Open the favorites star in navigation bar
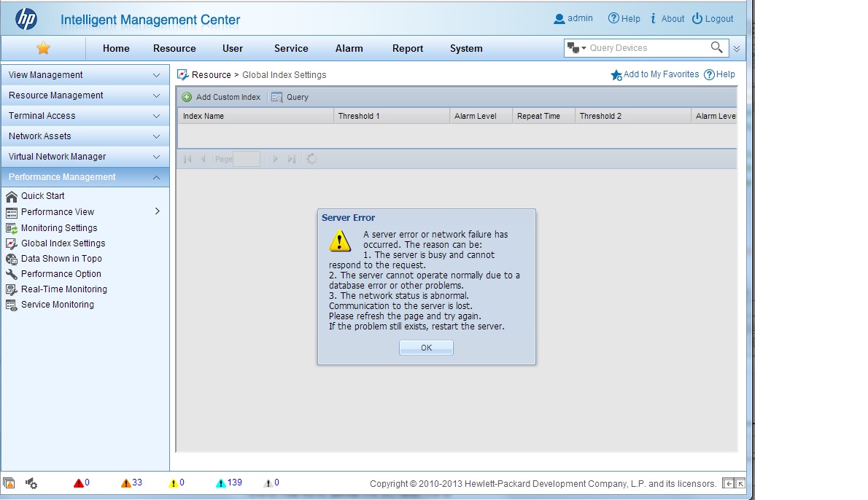 coord(43,48)
